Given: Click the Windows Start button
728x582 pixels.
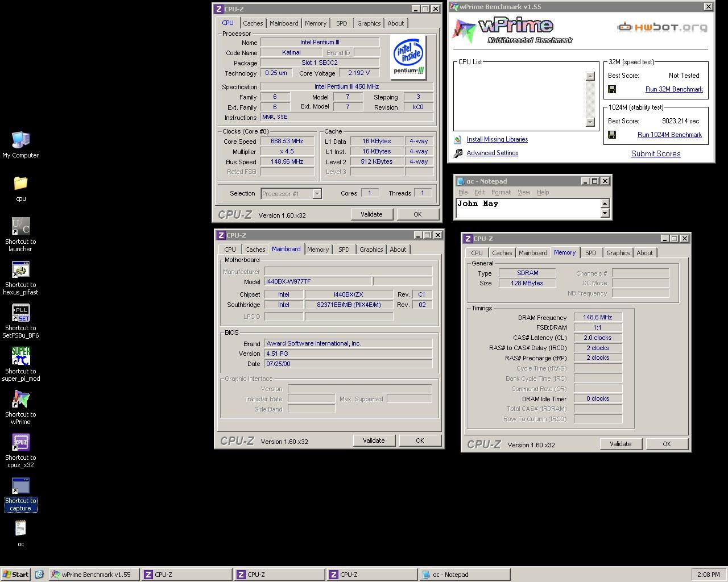Looking at the screenshot, I should (x=16, y=575).
